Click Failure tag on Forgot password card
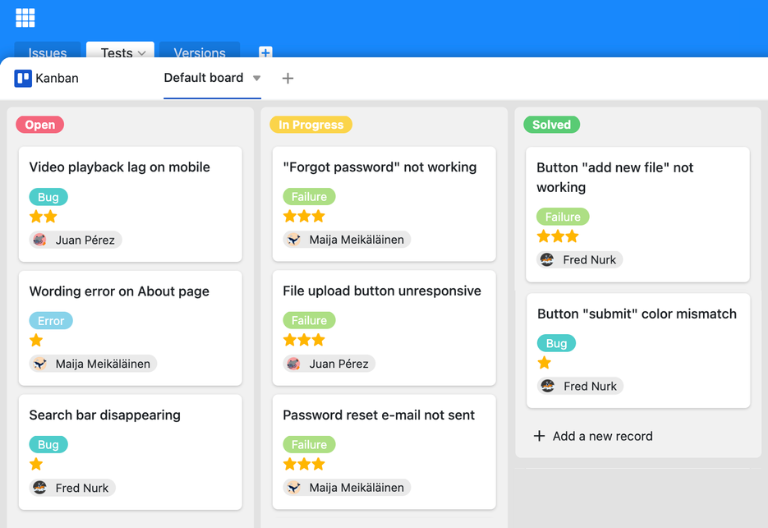The image size is (768, 528). 309,196
